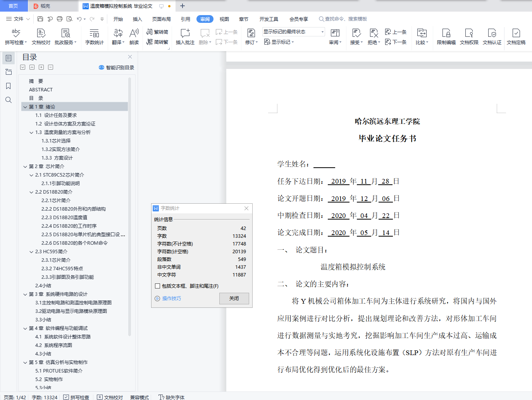Start 朗读 read aloud

134,37
